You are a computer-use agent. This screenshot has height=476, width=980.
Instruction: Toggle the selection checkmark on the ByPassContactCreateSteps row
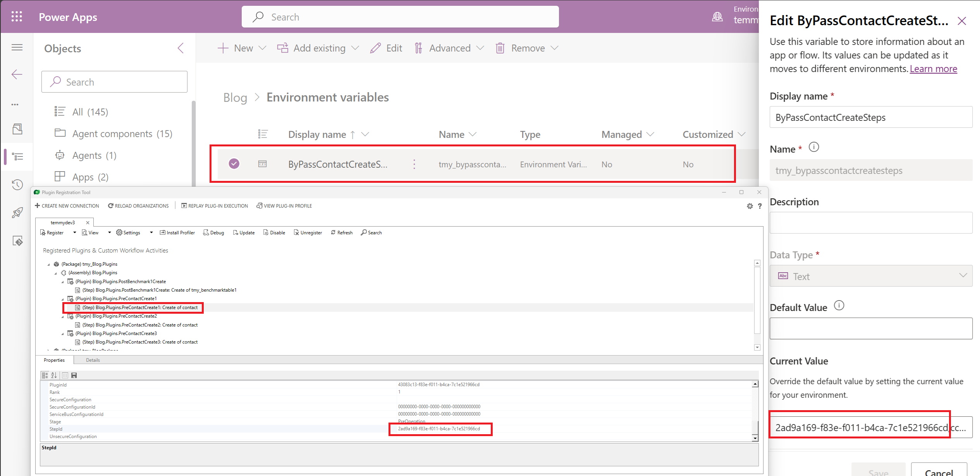234,164
